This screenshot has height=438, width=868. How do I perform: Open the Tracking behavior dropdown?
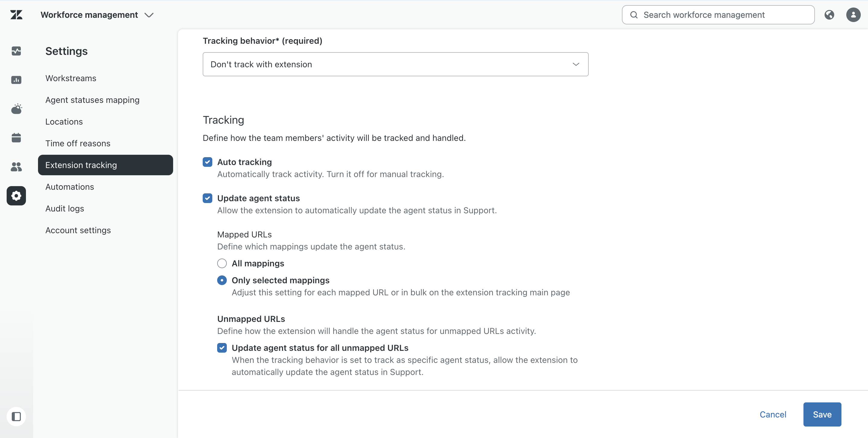coord(396,64)
